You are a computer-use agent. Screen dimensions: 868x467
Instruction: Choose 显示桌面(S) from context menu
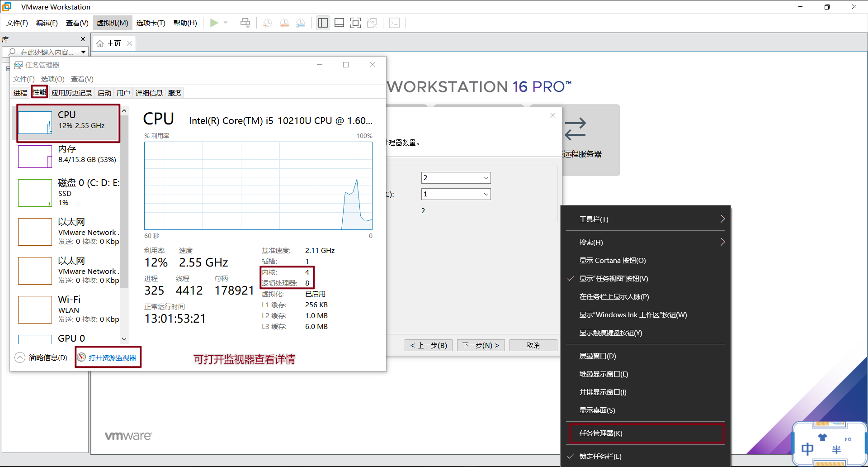pos(646,410)
